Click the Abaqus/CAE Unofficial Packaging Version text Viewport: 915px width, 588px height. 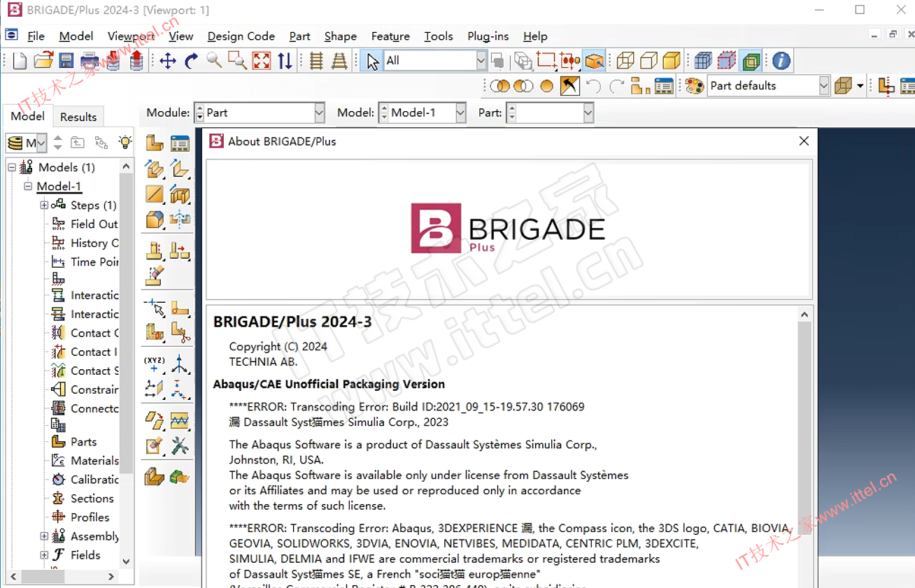(329, 384)
